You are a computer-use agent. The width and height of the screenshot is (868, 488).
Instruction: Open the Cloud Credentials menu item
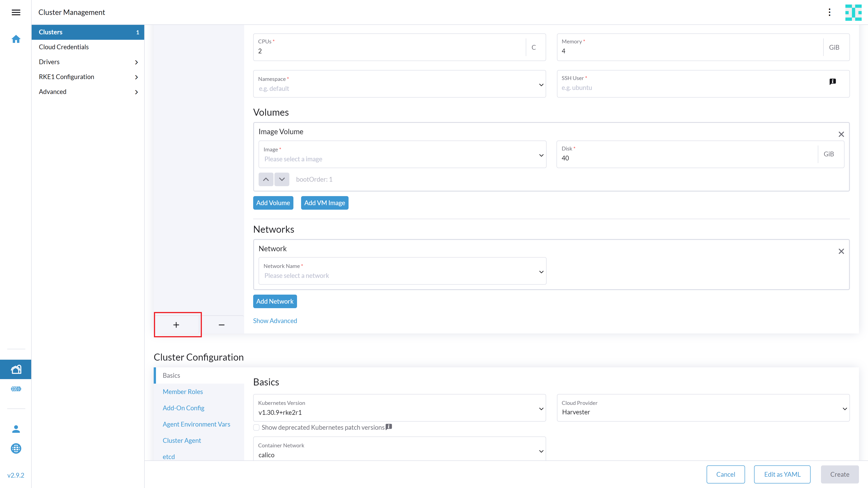(64, 47)
